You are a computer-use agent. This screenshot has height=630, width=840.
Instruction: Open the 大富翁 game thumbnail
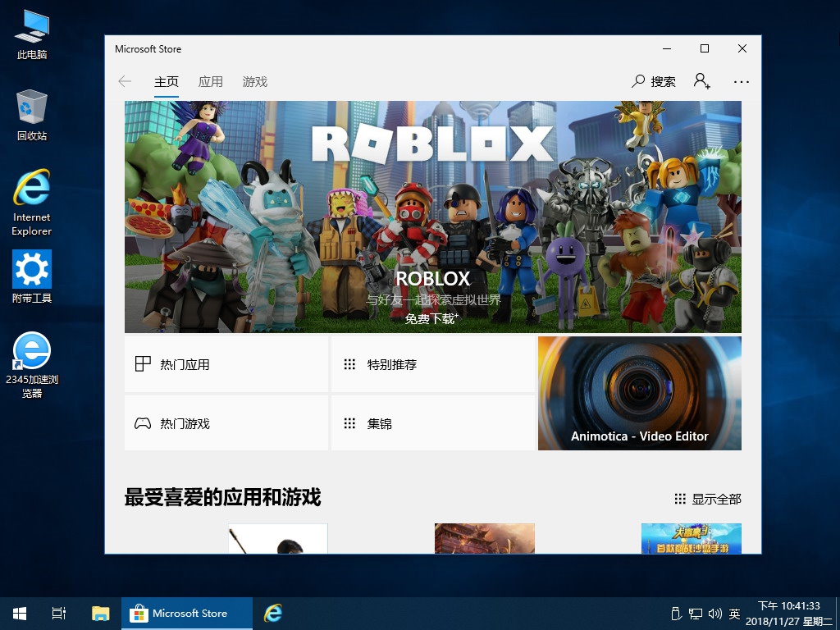pyautogui.click(x=691, y=538)
